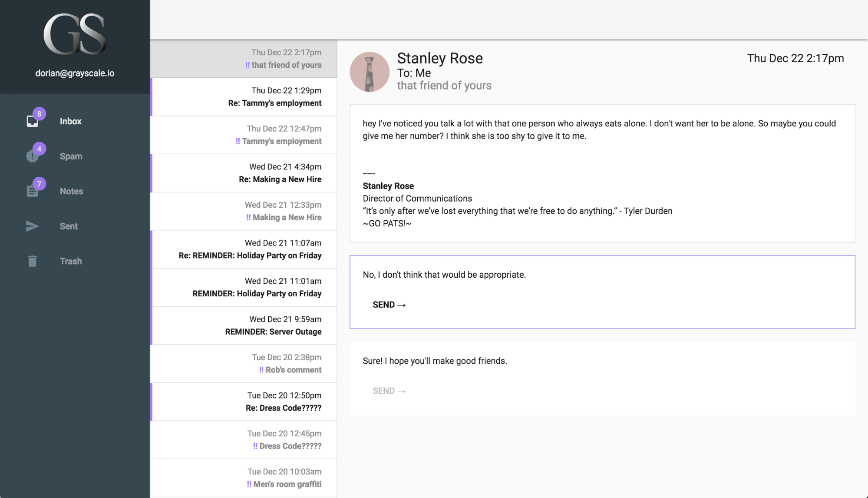868x498 pixels.
Task: Click the Notes count badge showing 7
Action: (x=39, y=184)
